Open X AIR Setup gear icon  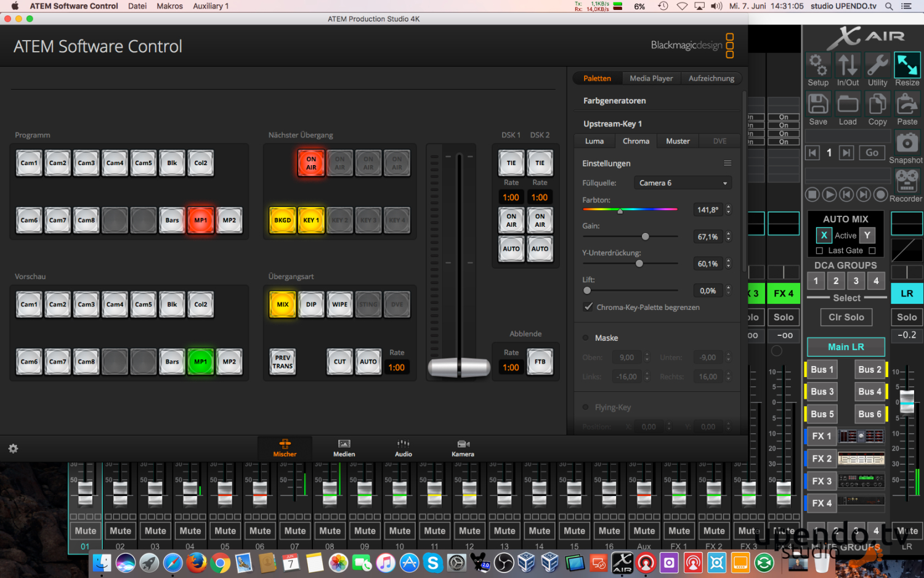(817, 65)
